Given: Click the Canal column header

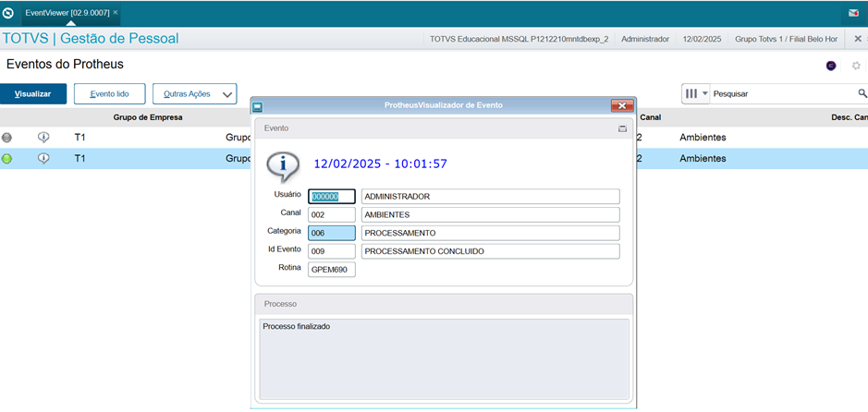Looking at the screenshot, I should tap(651, 117).
